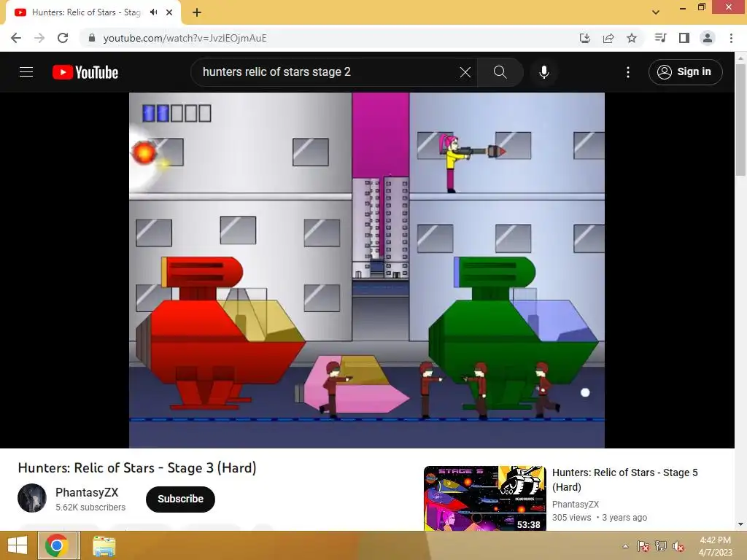Image resolution: width=747 pixels, height=560 pixels.
Task: Open PhantasyZX channel name link
Action: (x=87, y=492)
